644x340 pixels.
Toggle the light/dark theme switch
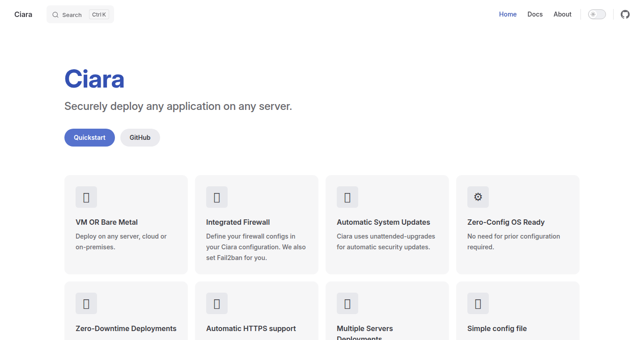coord(597,14)
